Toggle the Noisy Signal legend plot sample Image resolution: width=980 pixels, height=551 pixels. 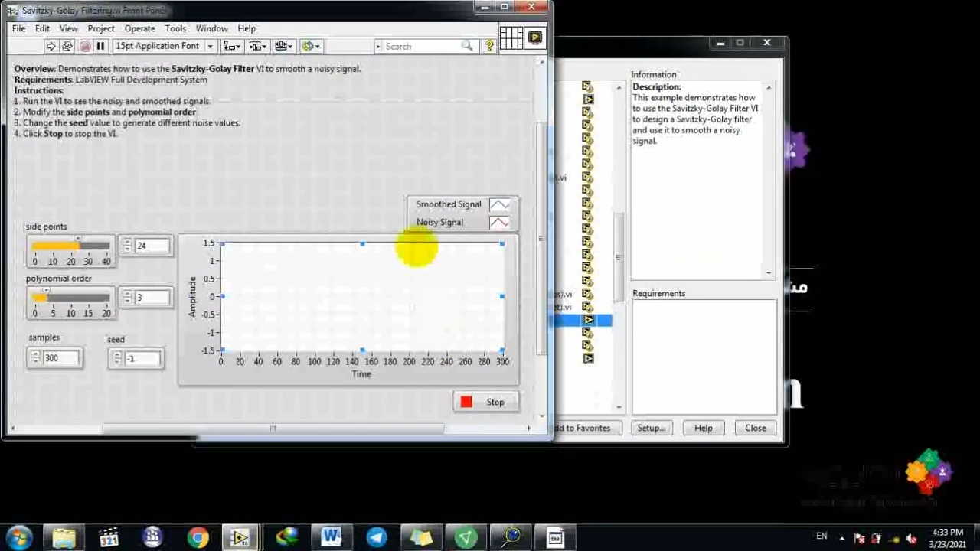(499, 223)
